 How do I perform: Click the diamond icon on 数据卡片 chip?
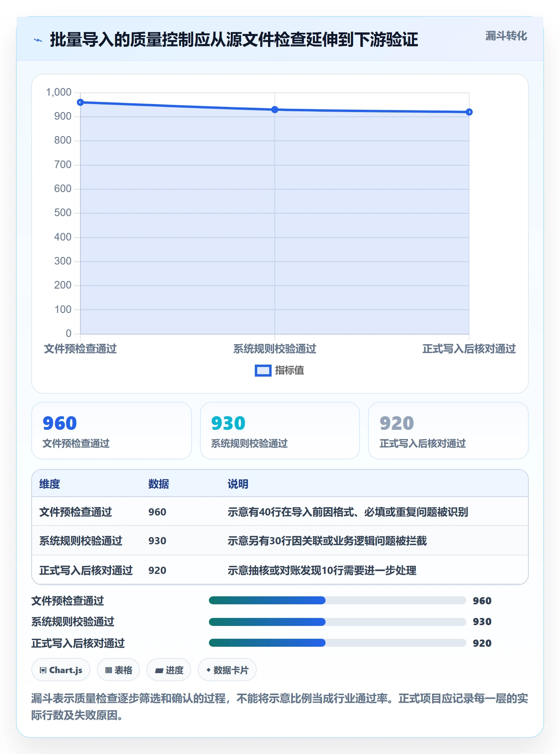[x=208, y=670]
